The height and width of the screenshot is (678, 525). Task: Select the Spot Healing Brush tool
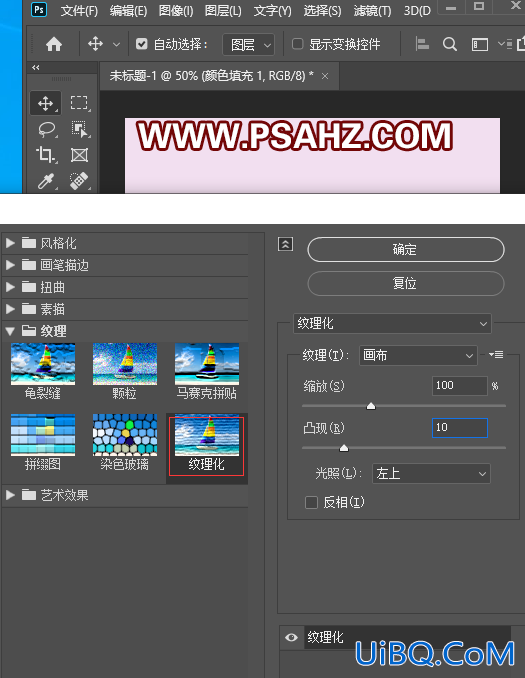[79, 181]
